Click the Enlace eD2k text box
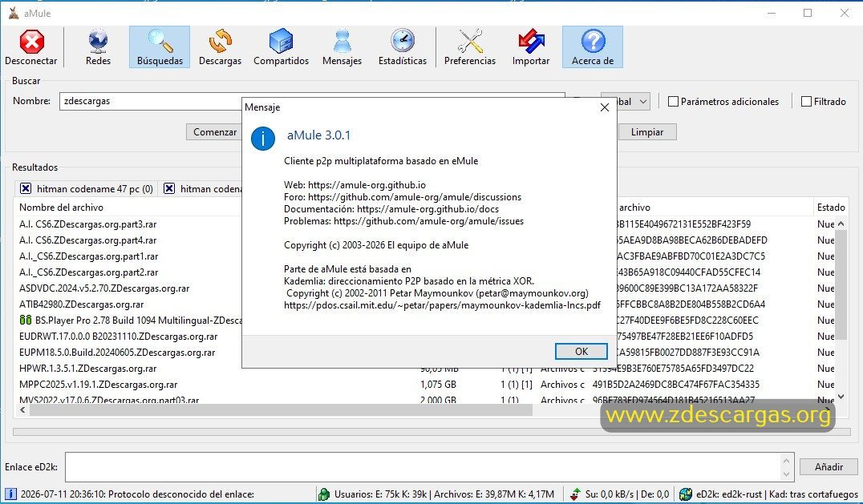The height and width of the screenshot is (504, 863). 423,466
